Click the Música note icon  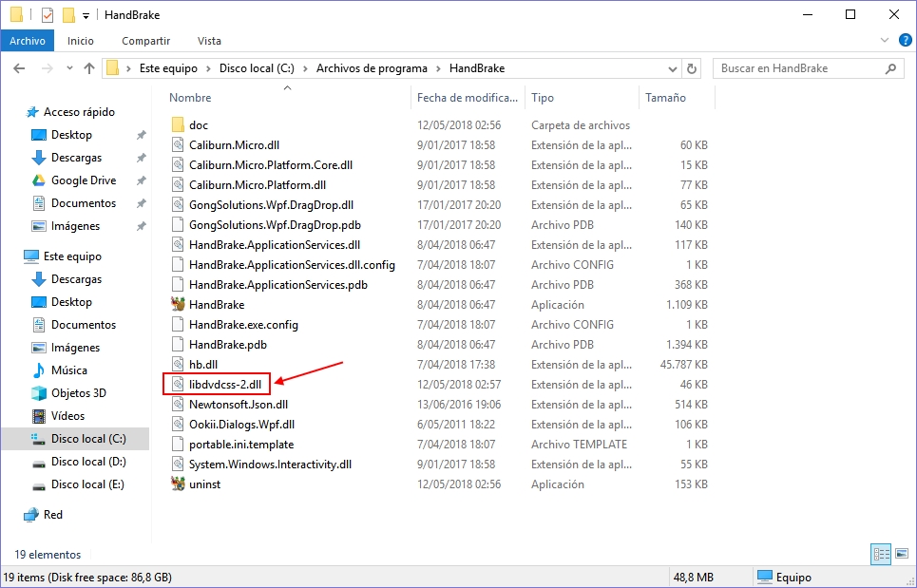pyautogui.click(x=39, y=370)
